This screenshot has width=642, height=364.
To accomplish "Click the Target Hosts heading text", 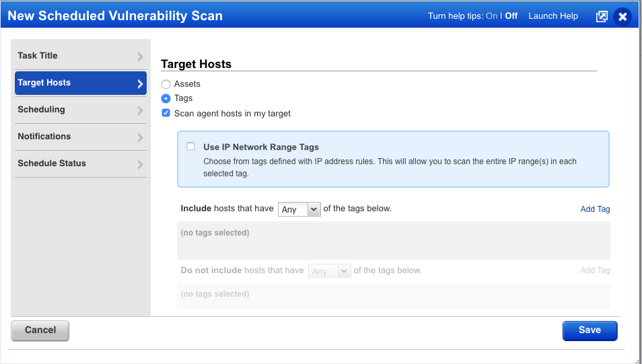I will (x=196, y=65).
